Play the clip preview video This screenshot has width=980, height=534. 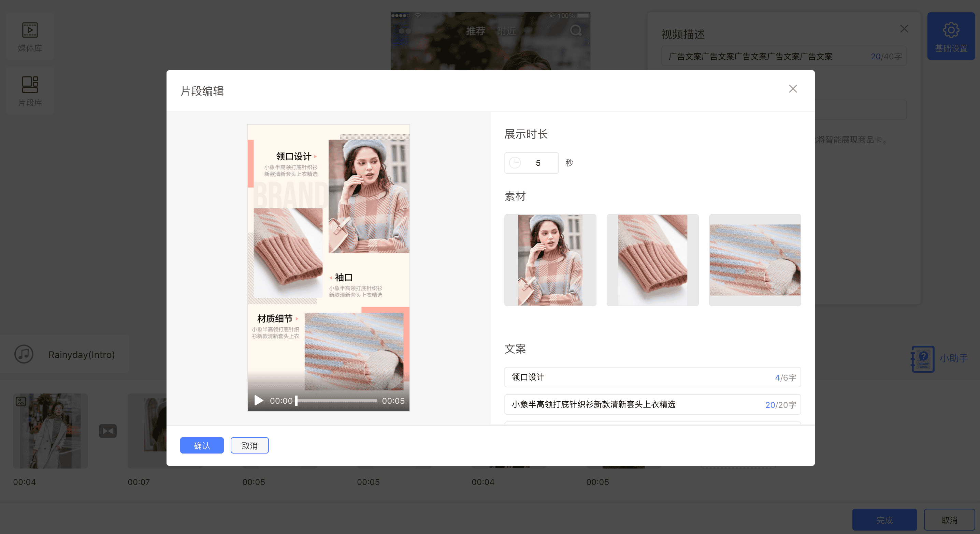(x=259, y=400)
